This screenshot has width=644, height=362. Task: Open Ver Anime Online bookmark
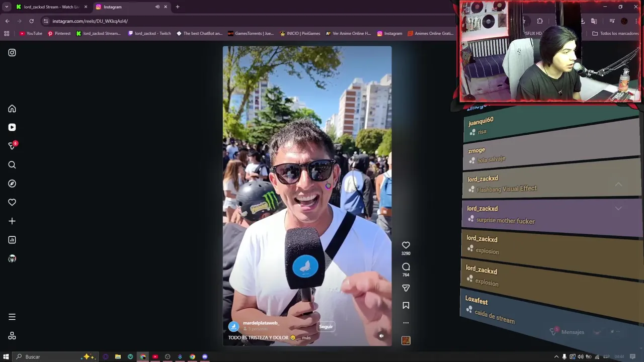tap(348, 34)
